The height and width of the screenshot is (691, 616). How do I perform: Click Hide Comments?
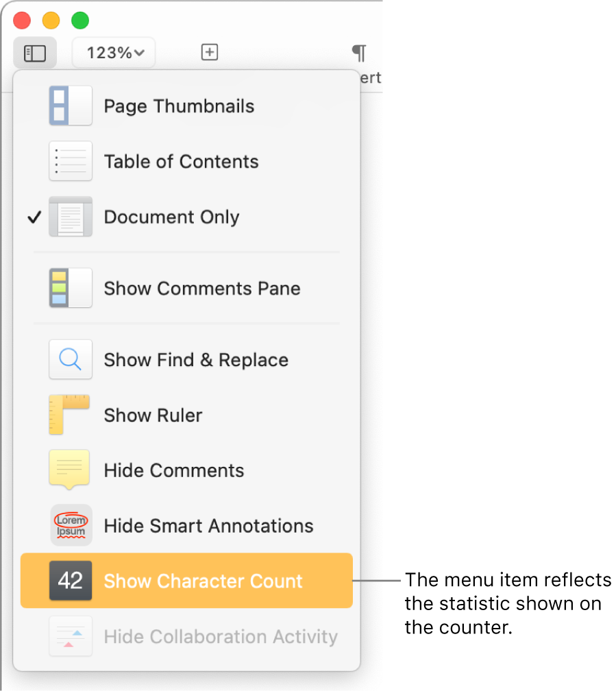click(173, 470)
